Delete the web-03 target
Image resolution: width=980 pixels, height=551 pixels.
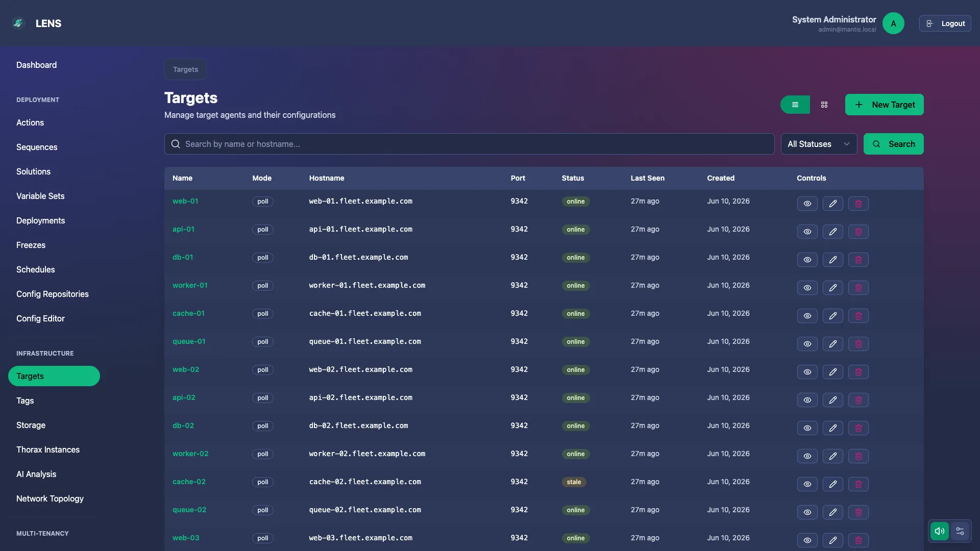859,540
